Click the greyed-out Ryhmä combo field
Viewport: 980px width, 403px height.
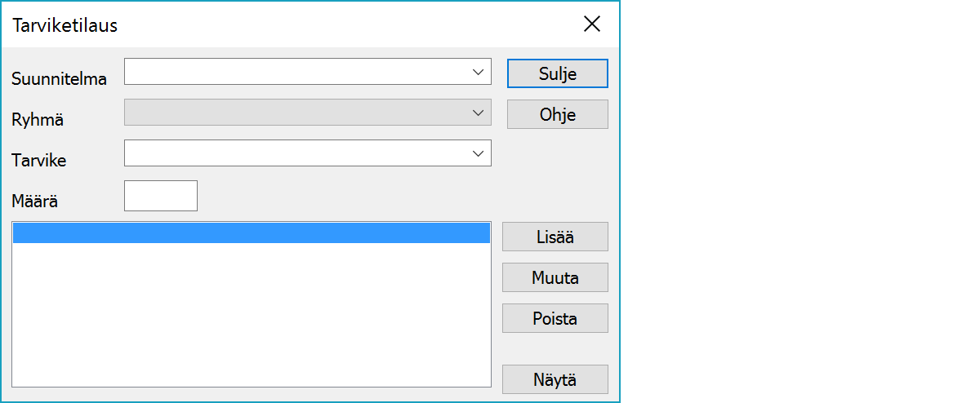[296, 113]
